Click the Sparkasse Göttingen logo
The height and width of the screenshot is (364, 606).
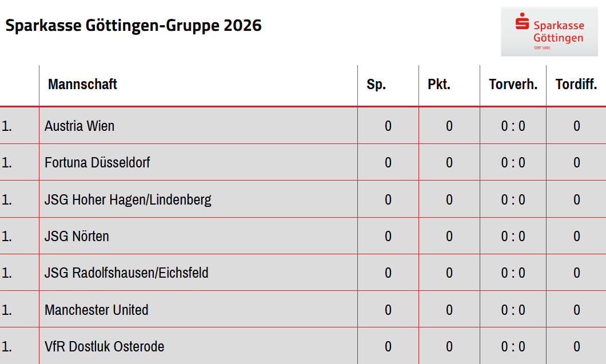pos(549,31)
